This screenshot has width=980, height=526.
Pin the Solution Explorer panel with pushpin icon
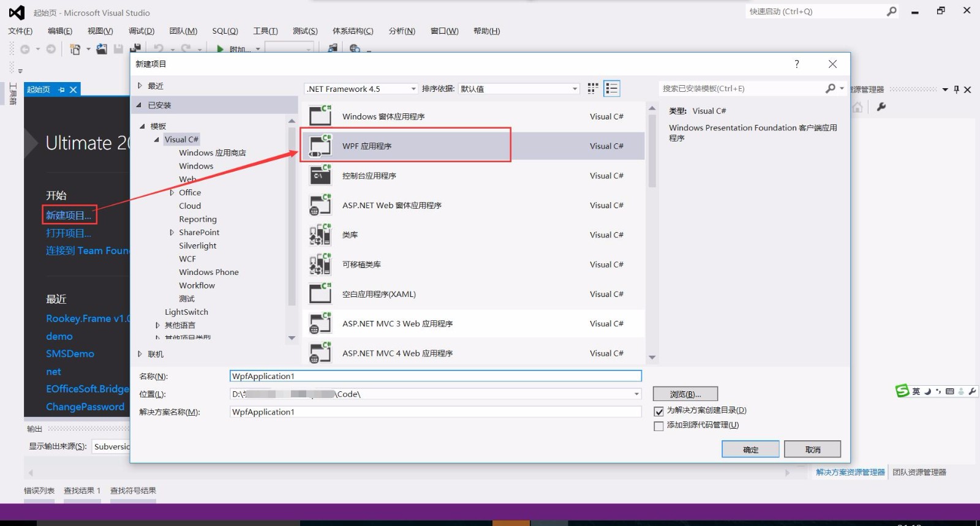pyautogui.click(x=956, y=89)
